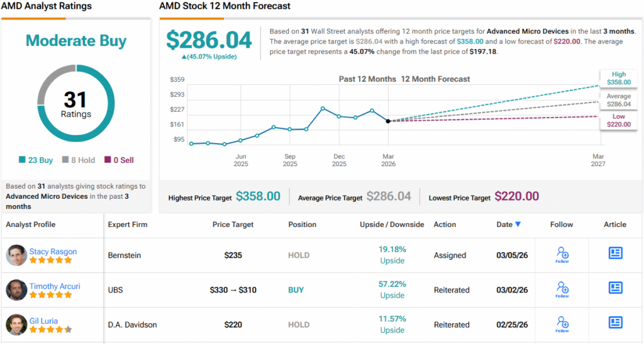Open article for UBS rating
Image resolution: width=644 pixels, height=344 pixels.
click(615, 287)
